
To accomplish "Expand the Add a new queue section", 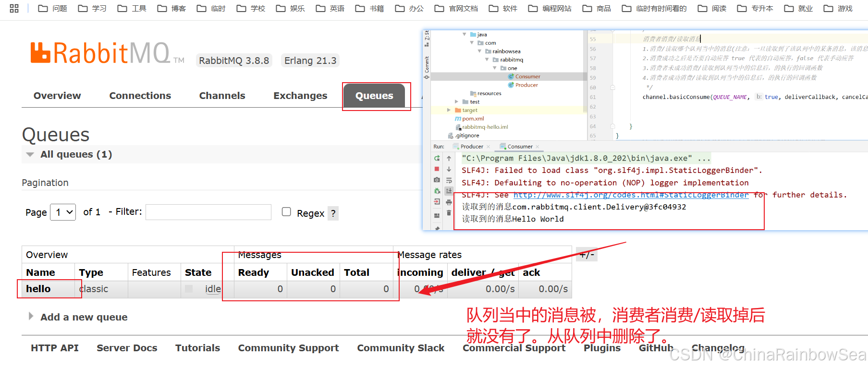I will [x=31, y=316].
